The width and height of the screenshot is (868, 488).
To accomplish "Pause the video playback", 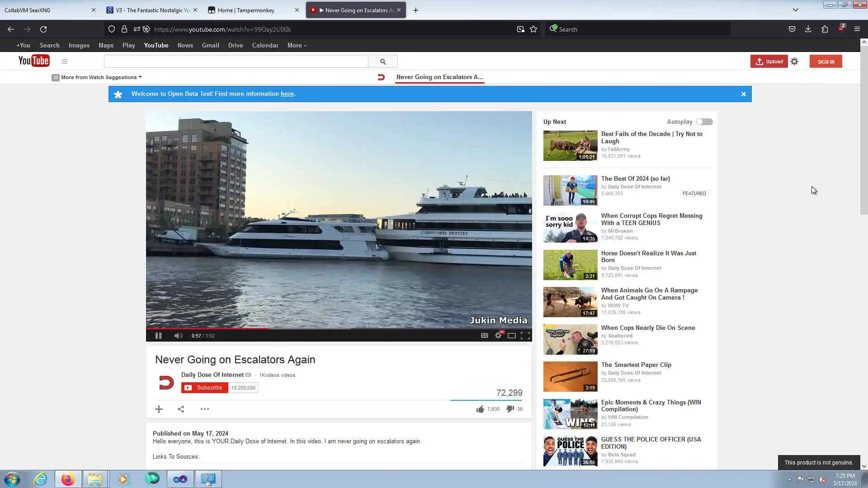I will coord(158,336).
